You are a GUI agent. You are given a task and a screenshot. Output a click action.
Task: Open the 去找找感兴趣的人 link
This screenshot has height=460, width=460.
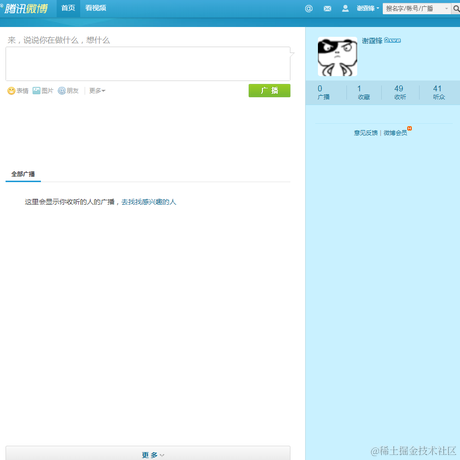[x=148, y=202]
